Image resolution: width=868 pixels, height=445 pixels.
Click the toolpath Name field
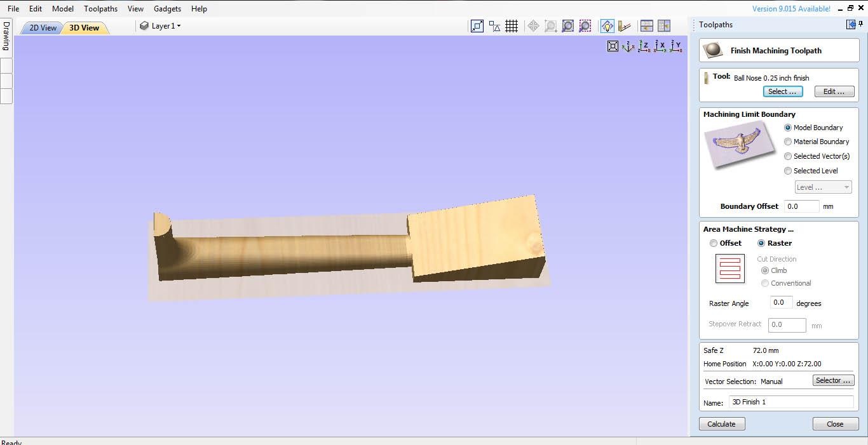[x=791, y=402]
